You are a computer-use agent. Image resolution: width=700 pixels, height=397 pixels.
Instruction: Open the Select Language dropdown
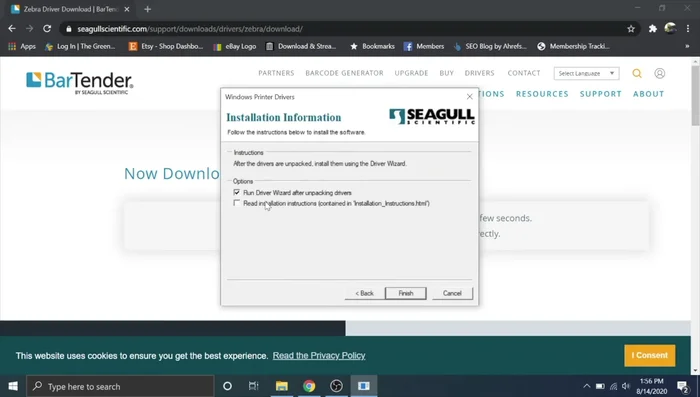[586, 73]
